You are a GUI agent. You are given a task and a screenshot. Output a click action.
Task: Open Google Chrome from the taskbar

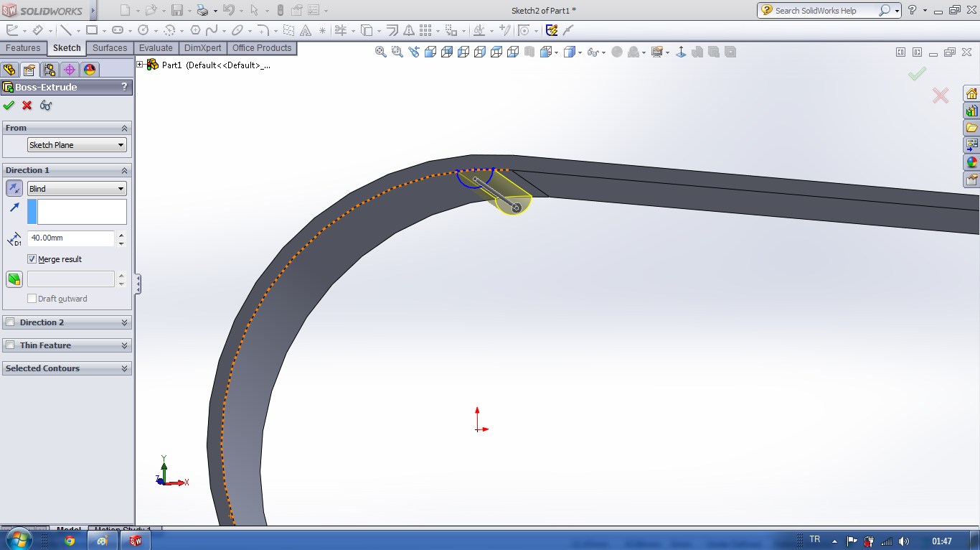pos(70,541)
